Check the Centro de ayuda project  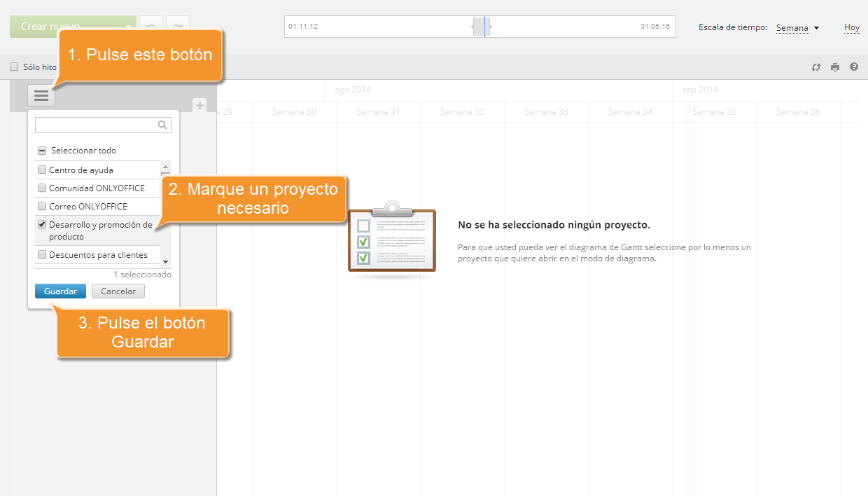[x=42, y=170]
